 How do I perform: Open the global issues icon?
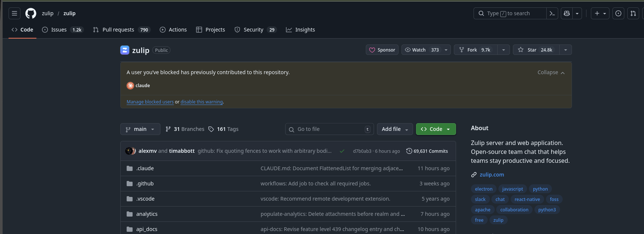[x=618, y=13]
